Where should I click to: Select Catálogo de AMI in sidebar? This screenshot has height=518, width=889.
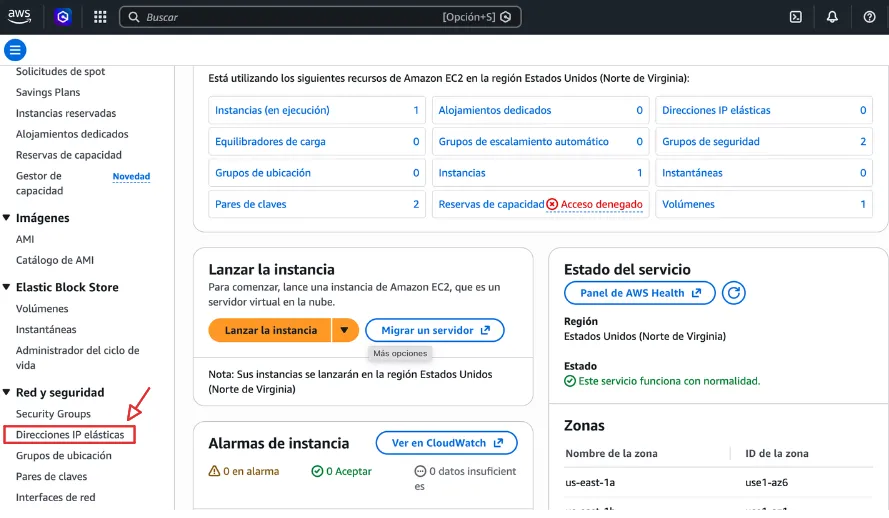tap(55, 260)
